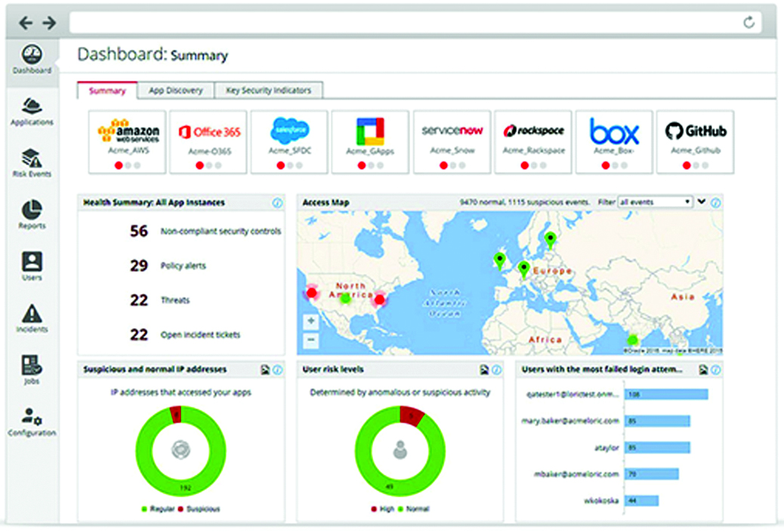Export Suspicious and normal IP addresses chart
Image resolution: width=784 pixels, height=532 pixels.
(265, 370)
